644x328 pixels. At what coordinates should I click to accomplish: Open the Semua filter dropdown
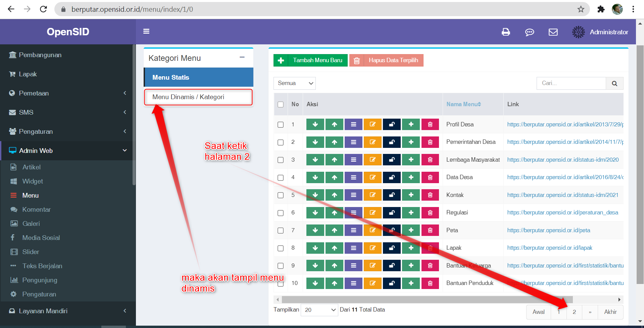(294, 83)
